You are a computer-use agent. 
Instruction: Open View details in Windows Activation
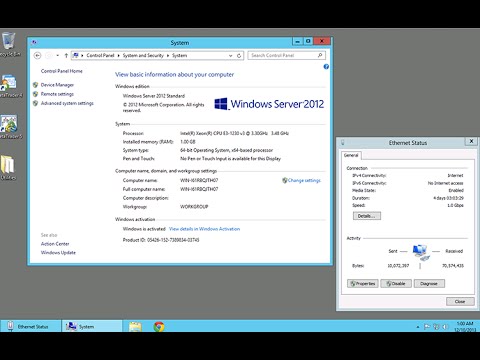(205, 229)
